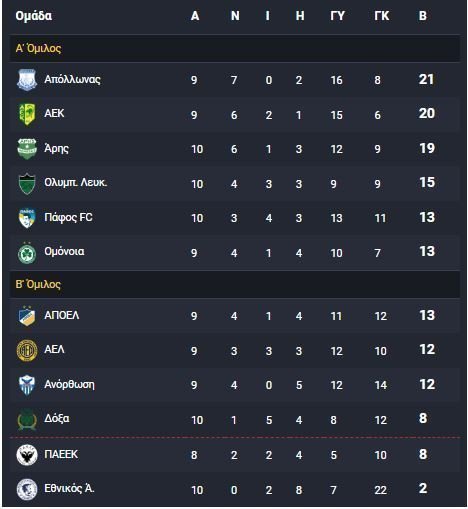Click the Ολυμπ. Λευκ. shield crest
468x509 pixels.
point(27,184)
